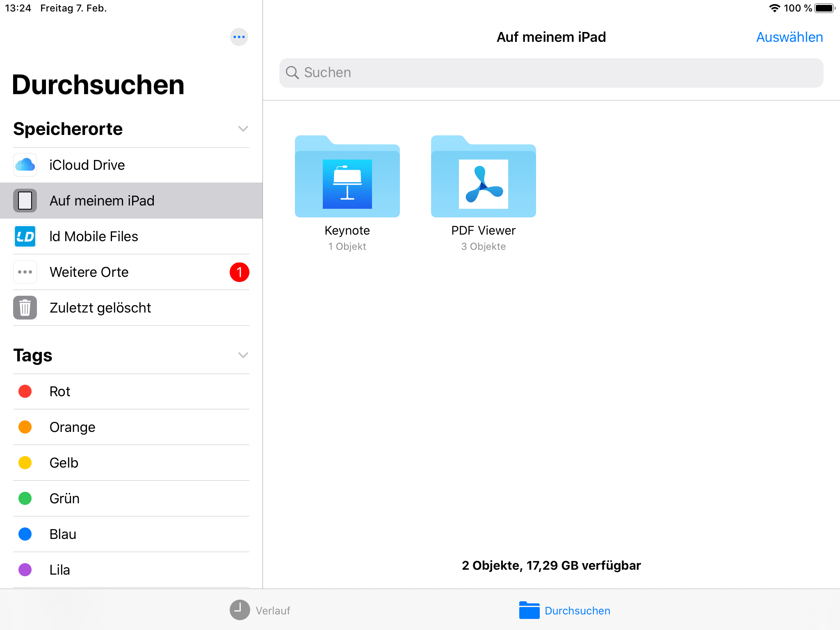Tap the red notification badge on Weitere Orte
840x630 pixels.
240,272
